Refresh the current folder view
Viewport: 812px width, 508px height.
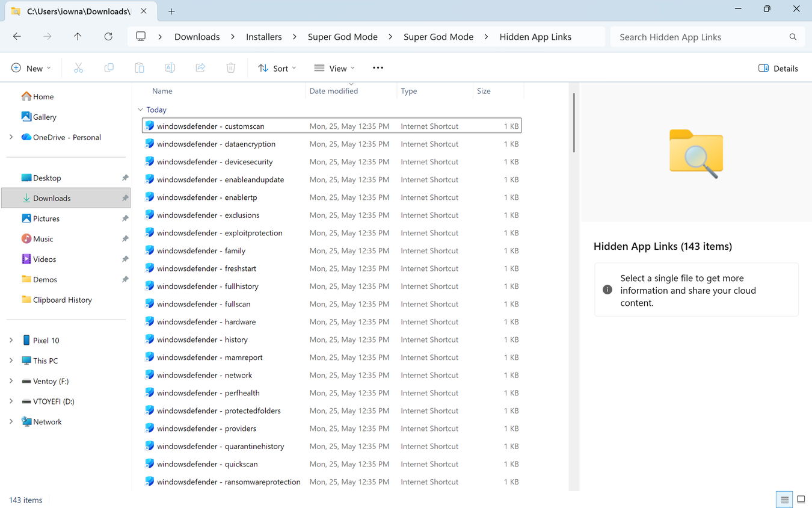coord(108,37)
